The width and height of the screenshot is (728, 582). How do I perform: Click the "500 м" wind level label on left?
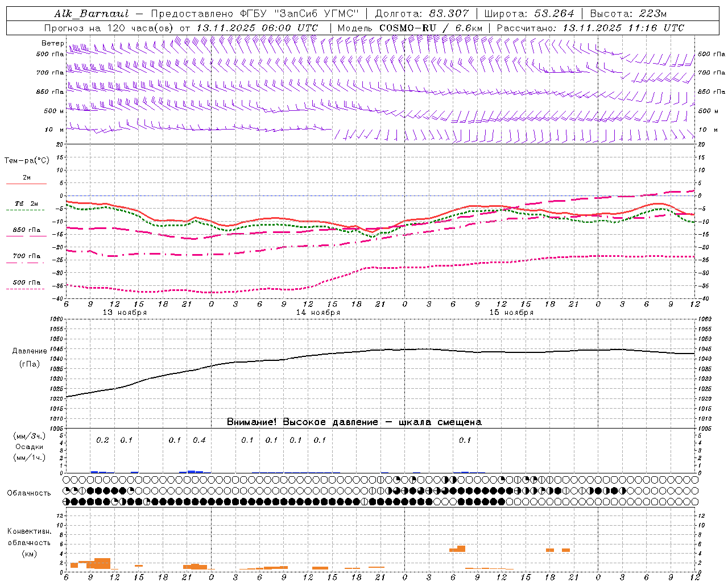pos(51,111)
